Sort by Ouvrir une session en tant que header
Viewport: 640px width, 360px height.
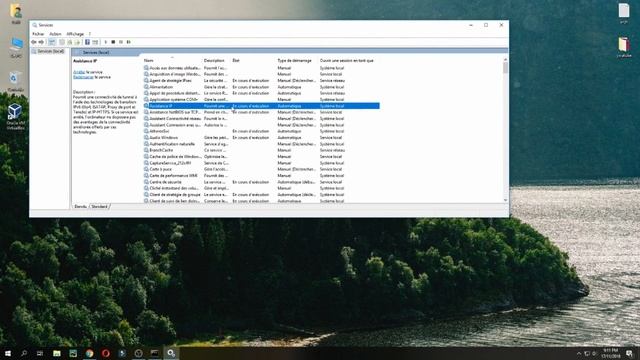coord(347,60)
